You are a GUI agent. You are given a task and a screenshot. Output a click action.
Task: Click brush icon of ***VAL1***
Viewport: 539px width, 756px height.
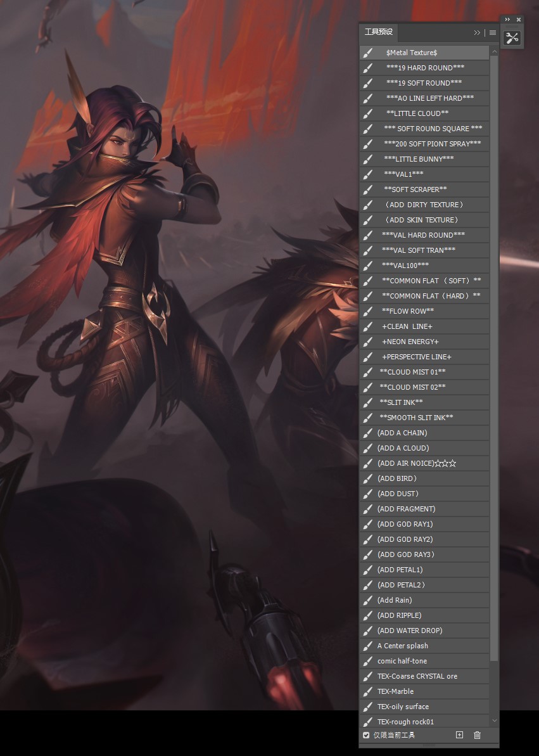click(x=368, y=174)
